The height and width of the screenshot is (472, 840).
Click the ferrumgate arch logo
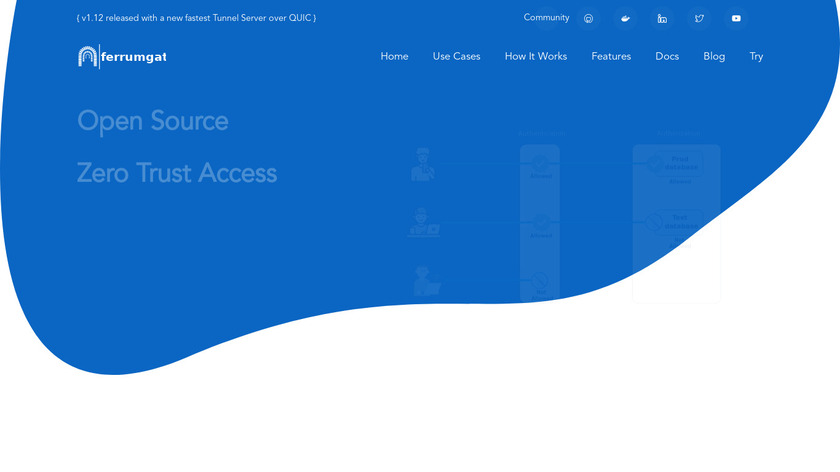click(122, 56)
